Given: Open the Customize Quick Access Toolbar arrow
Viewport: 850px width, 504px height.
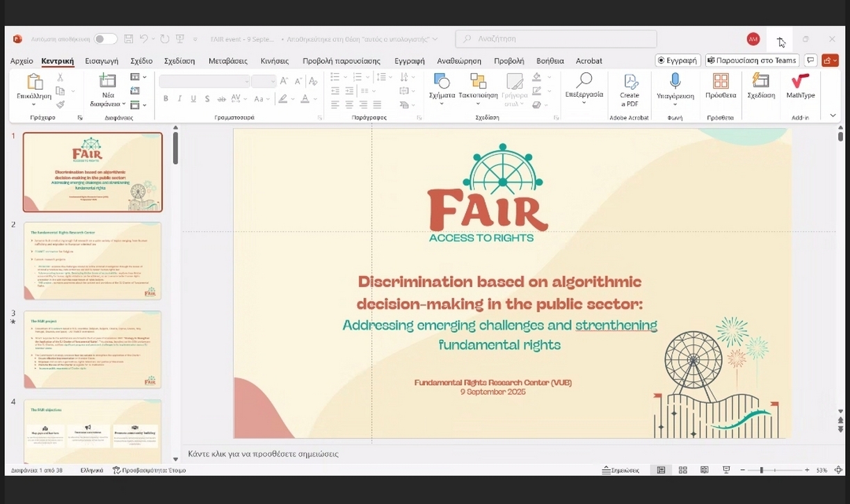Looking at the screenshot, I should click(195, 39).
